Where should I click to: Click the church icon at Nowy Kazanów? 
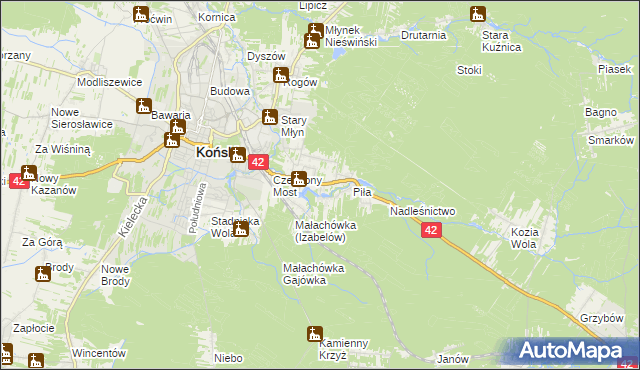click(x=29, y=173)
